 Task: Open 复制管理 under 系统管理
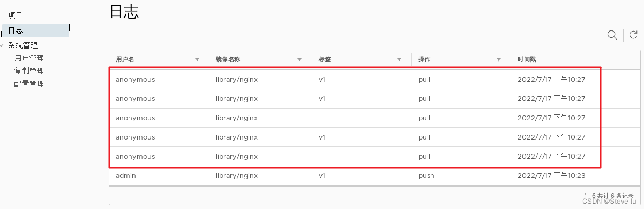(29, 71)
